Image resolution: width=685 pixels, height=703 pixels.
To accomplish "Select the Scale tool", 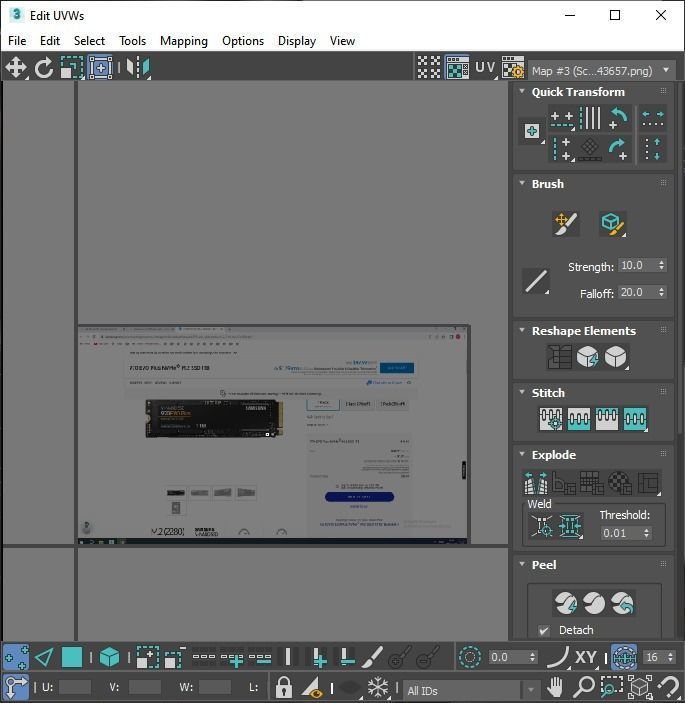I will tap(72, 68).
